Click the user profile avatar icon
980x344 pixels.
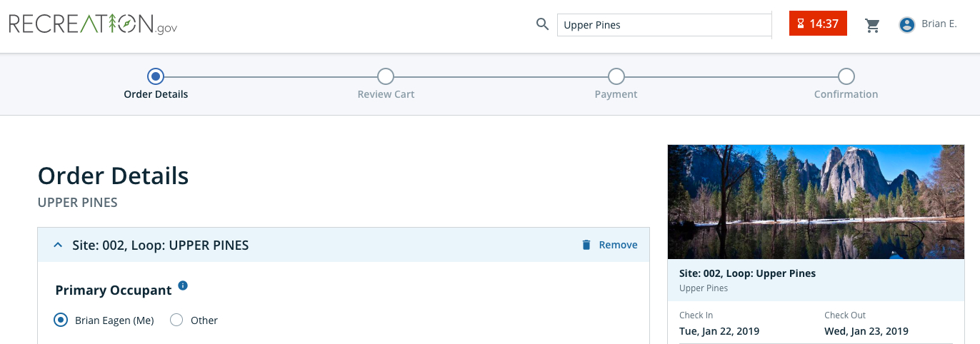point(907,25)
